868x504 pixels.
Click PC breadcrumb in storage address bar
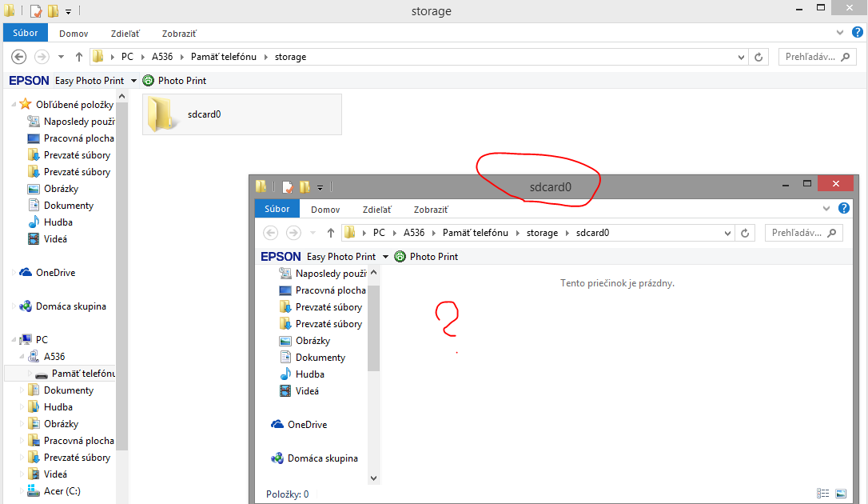127,57
